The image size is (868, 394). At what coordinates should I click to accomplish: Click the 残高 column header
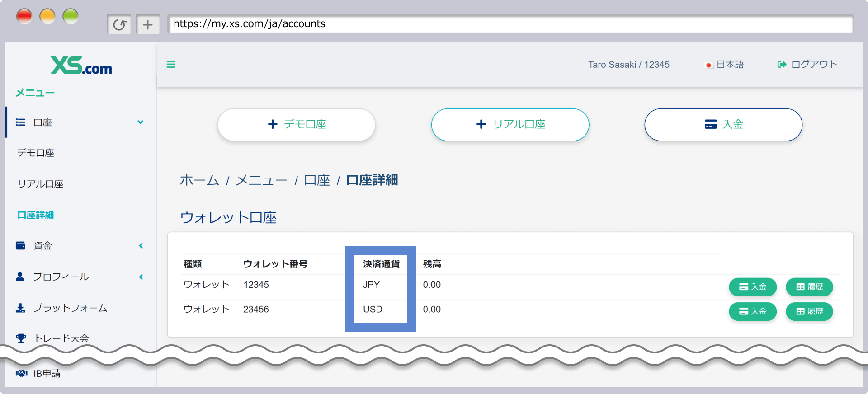432,264
